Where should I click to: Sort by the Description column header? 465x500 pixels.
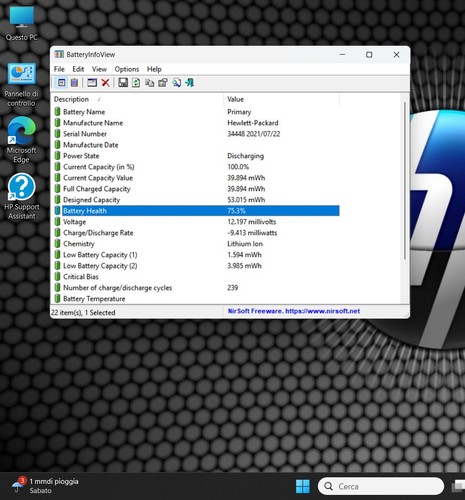coord(137,99)
